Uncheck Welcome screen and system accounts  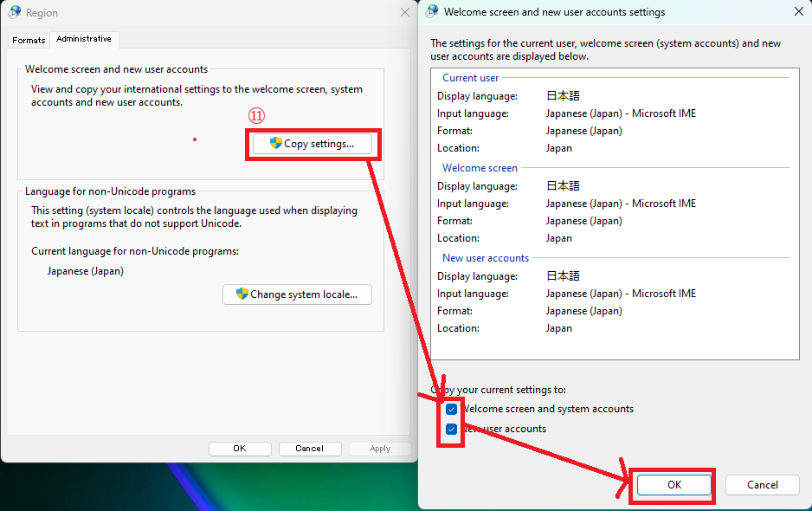click(x=450, y=408)
